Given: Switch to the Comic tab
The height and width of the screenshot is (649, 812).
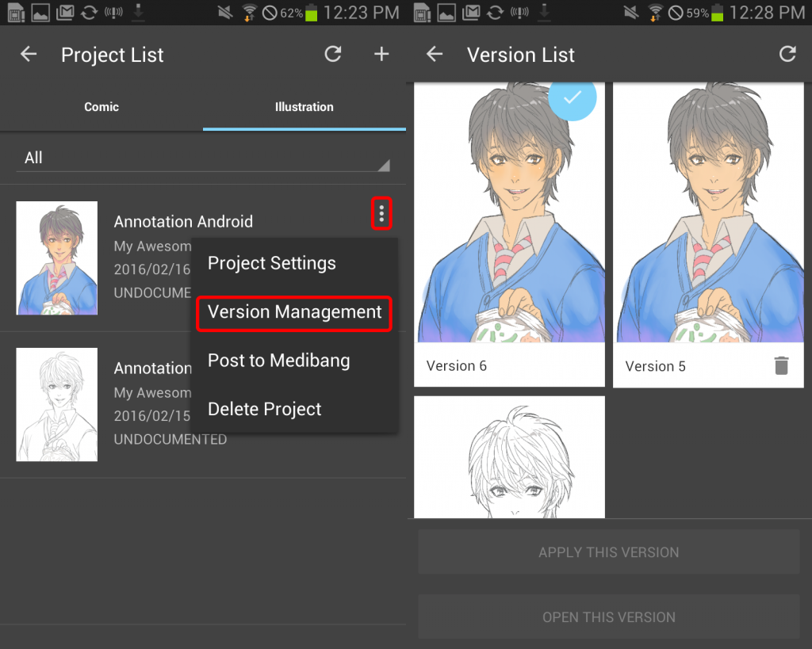Looking at the screenshot, I should [x=101, y=107].
